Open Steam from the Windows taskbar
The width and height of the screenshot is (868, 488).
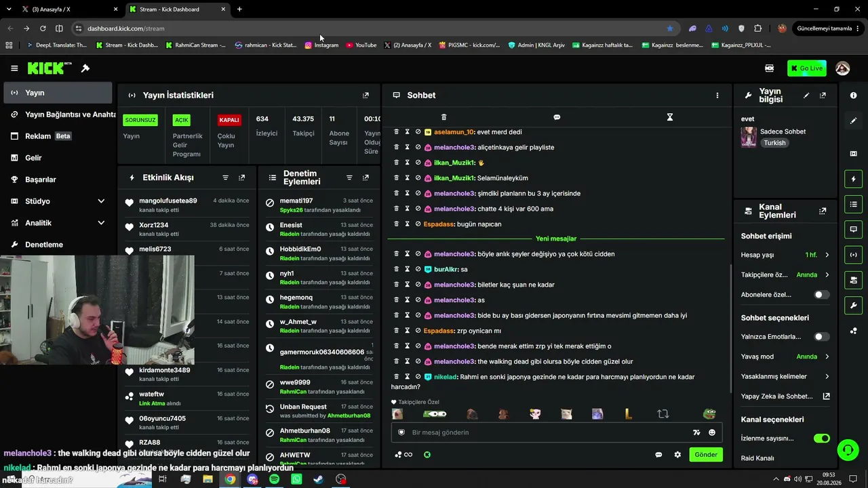pos(318,479)
